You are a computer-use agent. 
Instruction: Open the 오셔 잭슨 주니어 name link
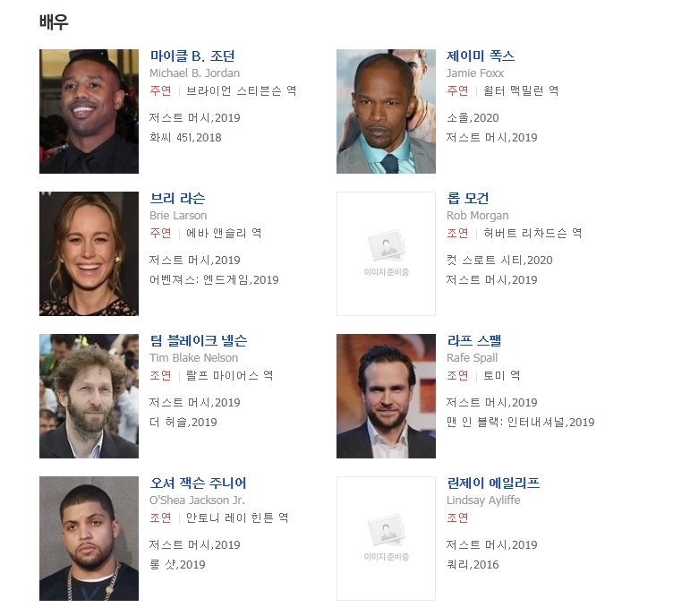198,483
